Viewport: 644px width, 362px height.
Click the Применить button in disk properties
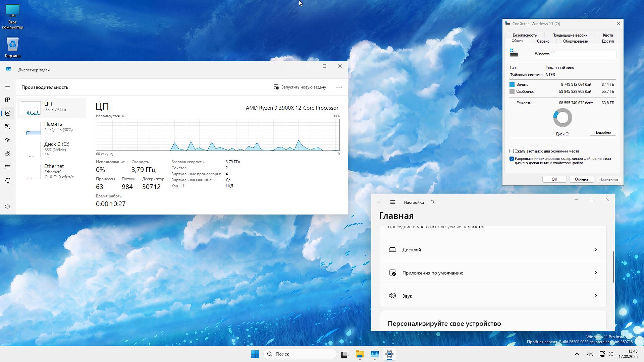608,179
